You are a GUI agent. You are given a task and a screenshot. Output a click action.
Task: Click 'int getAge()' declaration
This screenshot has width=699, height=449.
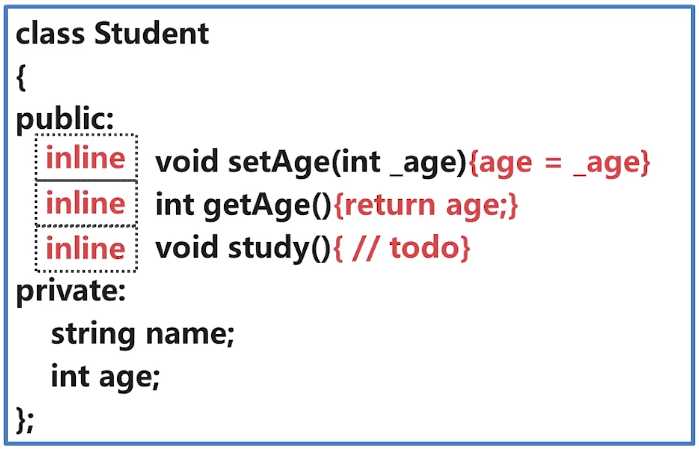pos(244,206)
